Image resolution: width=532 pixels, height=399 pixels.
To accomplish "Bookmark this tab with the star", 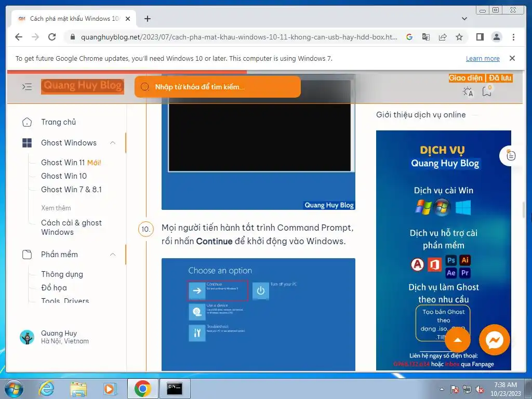I will 459,37.
